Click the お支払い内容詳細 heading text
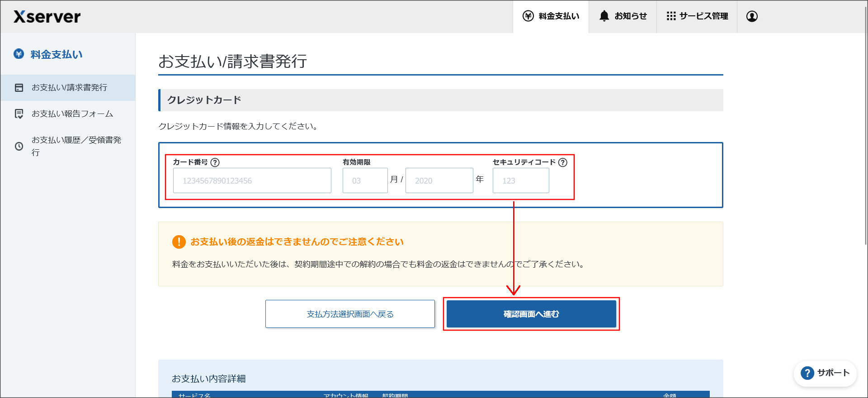868x398 pixels. [x=209, y=379]
